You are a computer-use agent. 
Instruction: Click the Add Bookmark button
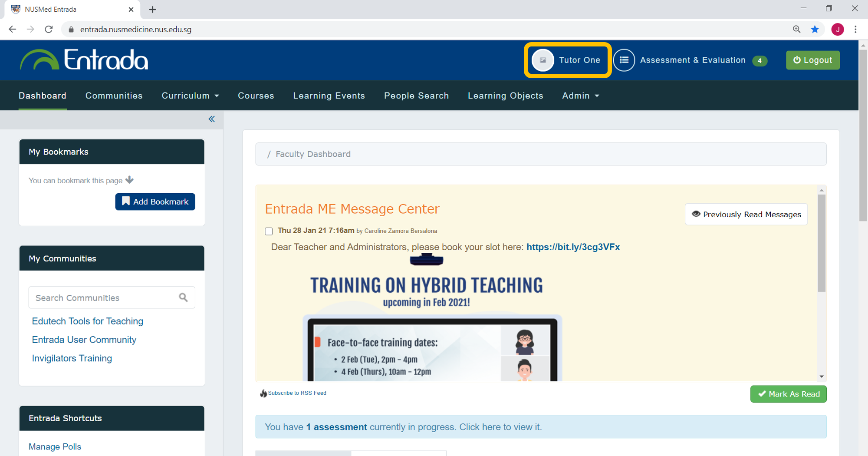pyautogui.click(x=155, y=202)
